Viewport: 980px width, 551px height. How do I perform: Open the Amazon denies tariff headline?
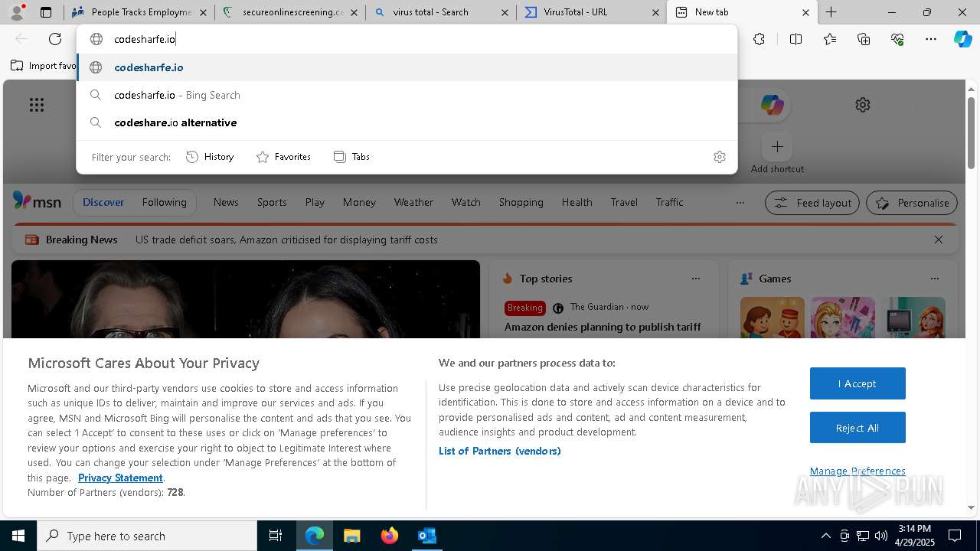(x=603, y=327)
